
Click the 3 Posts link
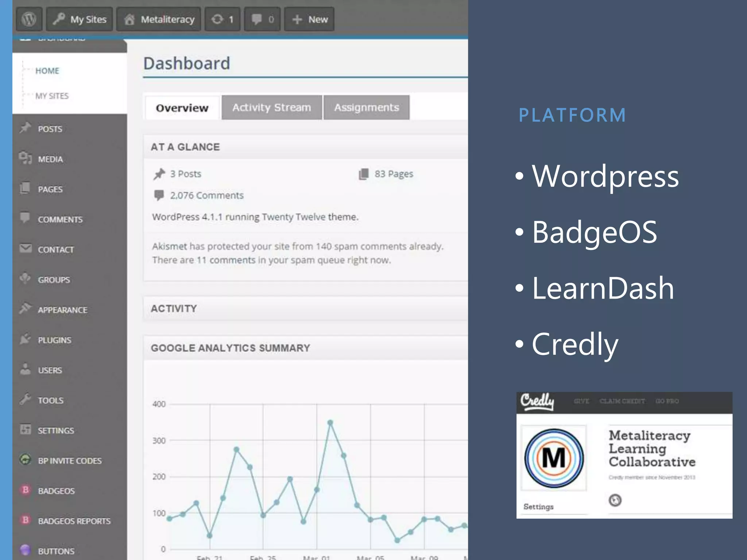[186, 174]
